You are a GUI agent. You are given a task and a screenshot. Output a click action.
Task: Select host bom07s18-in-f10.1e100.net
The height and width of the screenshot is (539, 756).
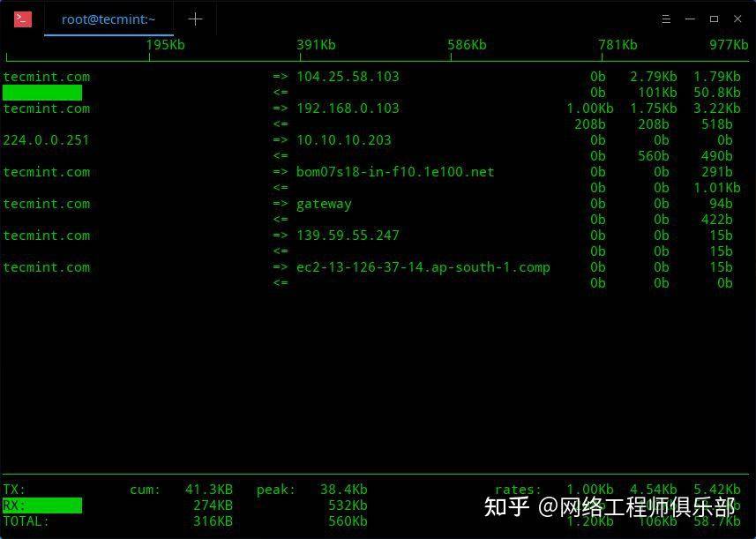[x=395, y=172]
